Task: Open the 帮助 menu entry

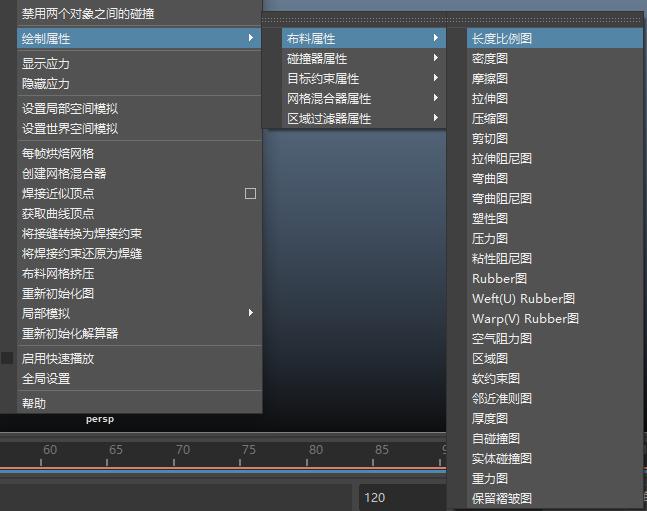Action: coord(34,403)
